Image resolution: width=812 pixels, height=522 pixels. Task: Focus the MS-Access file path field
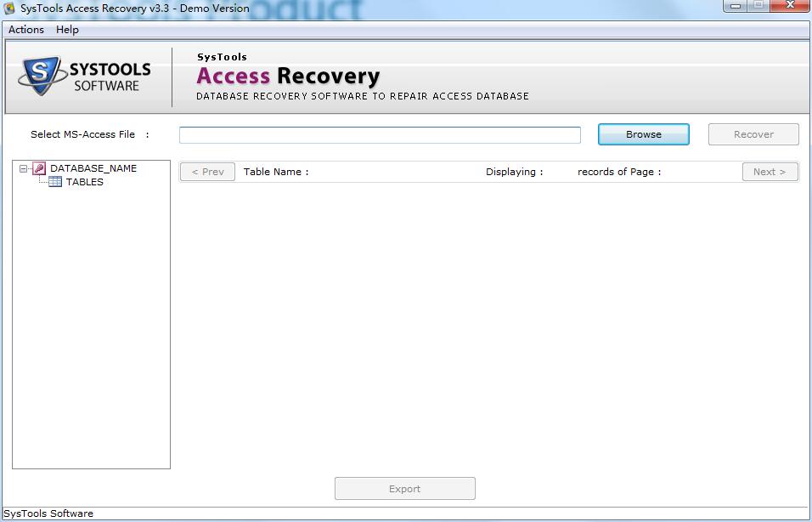tap(380, 135)
